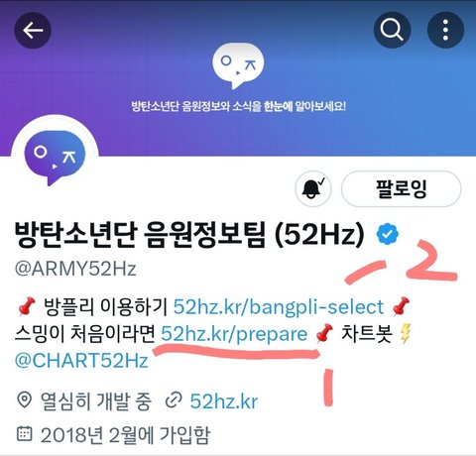Toggle the notification bell for this account

click(x=313, y=188)
